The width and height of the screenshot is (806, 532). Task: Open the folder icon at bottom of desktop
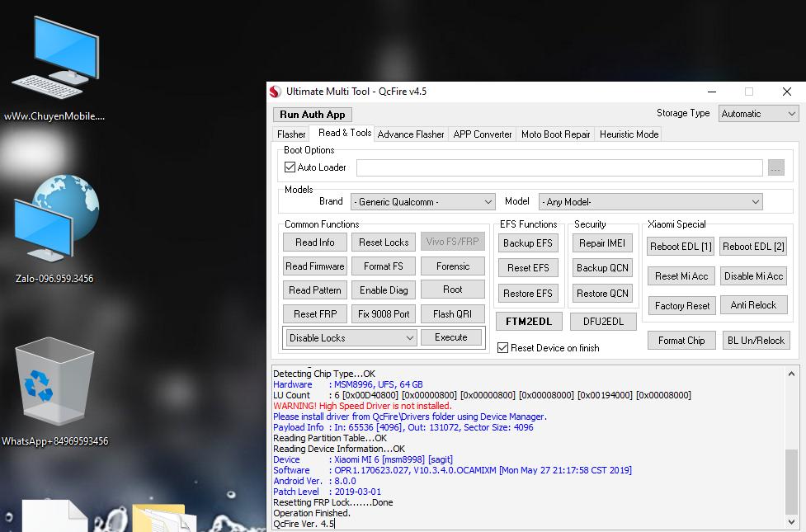point(164,518)
